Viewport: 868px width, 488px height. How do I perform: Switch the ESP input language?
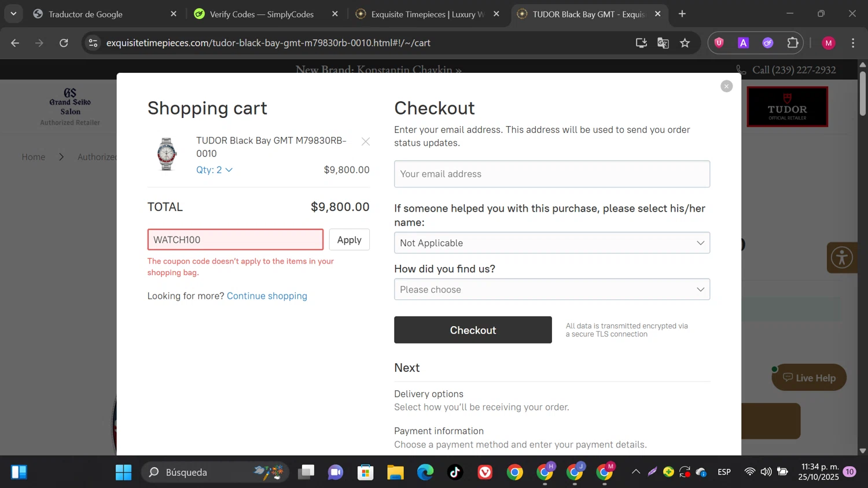pos(724,472)
